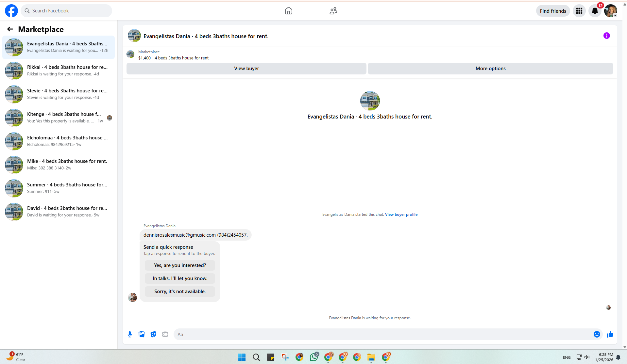Open WhatsApp from the taskbar
Viewport: 627px width, 364px height.
click(314, 357)
